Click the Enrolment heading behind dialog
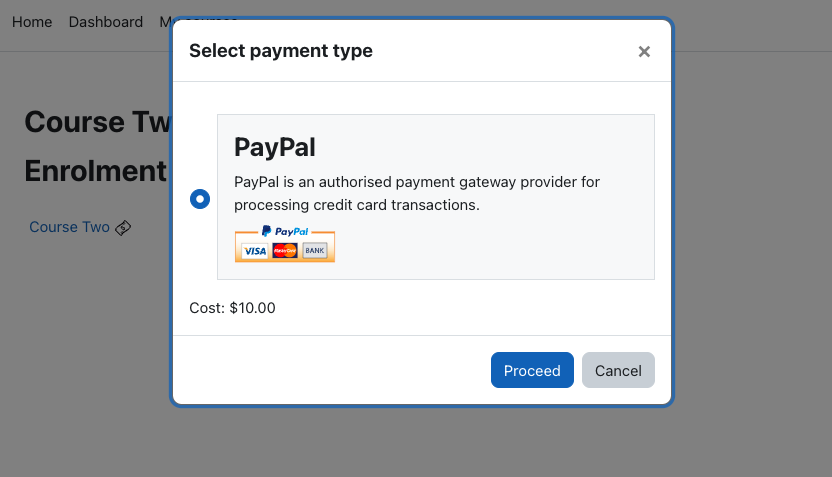 96,171
